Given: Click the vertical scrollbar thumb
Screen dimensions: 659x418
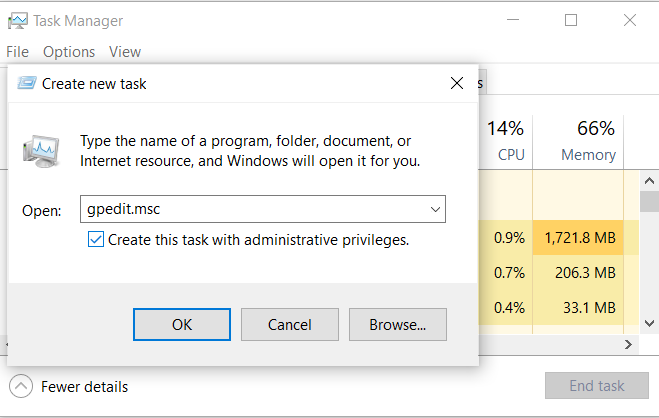Looking at the screenshot, I should pyautogui.click(x=649, y=202).
